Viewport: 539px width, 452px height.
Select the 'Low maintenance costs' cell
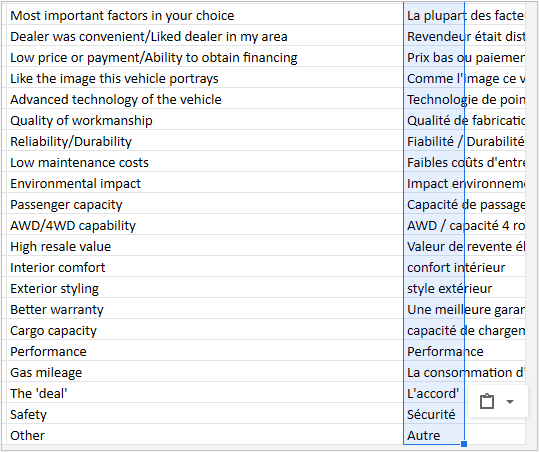tap(205, 162)
